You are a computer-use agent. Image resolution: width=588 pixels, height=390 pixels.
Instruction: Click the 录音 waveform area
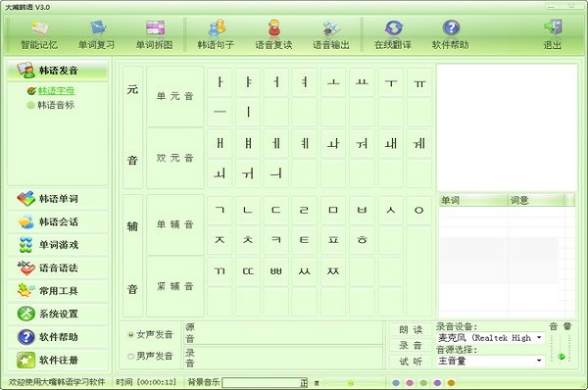pyautogui.click(x=283, y=358)
